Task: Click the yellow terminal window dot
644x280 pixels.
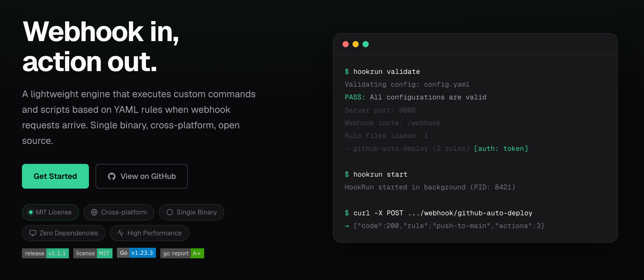Action: pyautogui.click(x=356, y=44)
